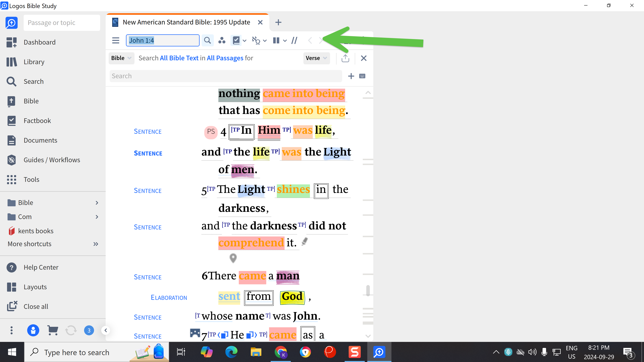Click the sync refresh icon
644x362 pixels.
pos(71,330)
